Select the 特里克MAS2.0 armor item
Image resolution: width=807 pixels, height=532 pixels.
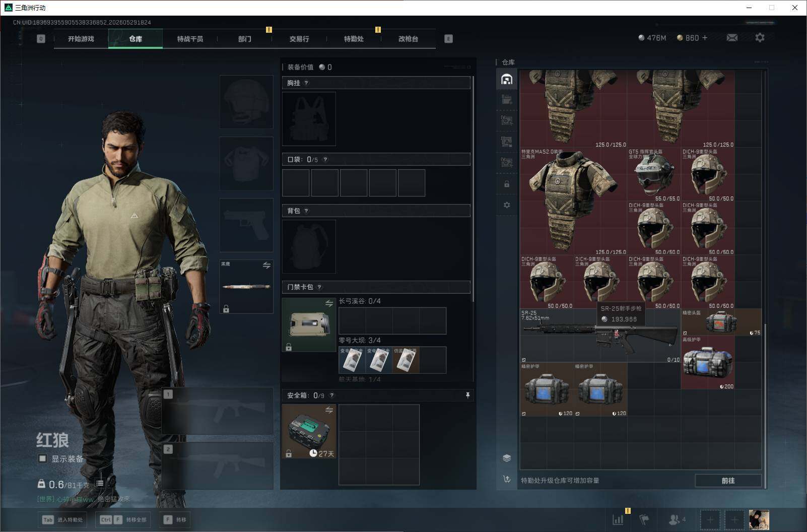(x=574, y=202)
